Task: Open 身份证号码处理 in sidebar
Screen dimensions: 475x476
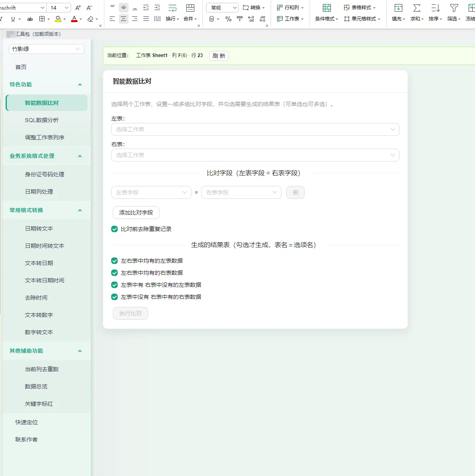Action: [45, 175]
